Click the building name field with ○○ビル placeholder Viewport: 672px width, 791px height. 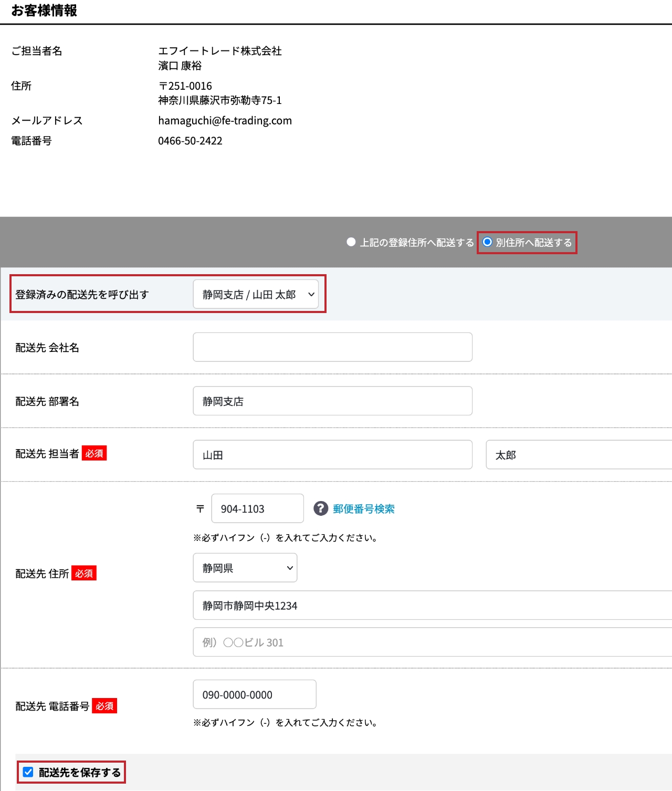click(432, 642)
